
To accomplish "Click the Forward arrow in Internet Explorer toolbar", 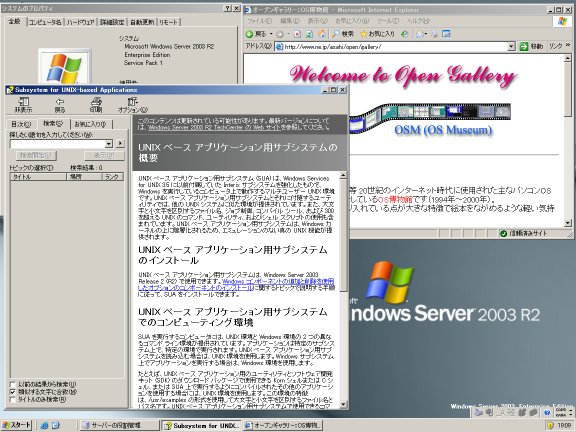I will coord(280,34).
